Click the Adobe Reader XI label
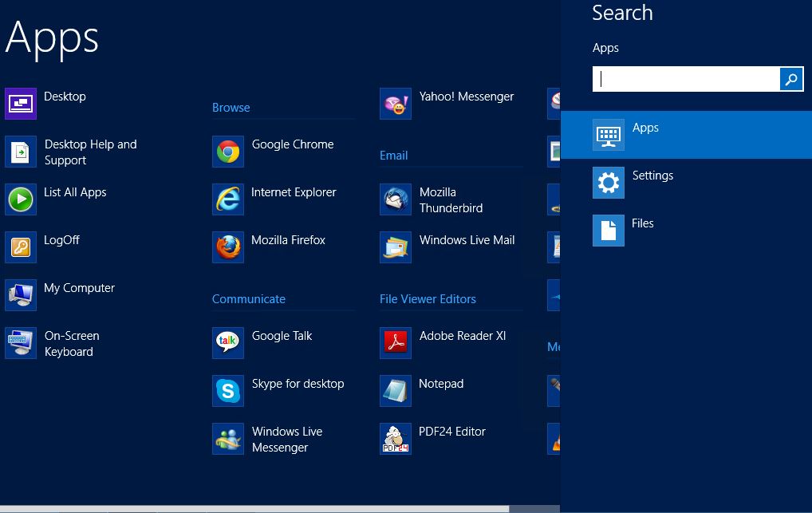This screenshot has height=513, width=812. 463,336
